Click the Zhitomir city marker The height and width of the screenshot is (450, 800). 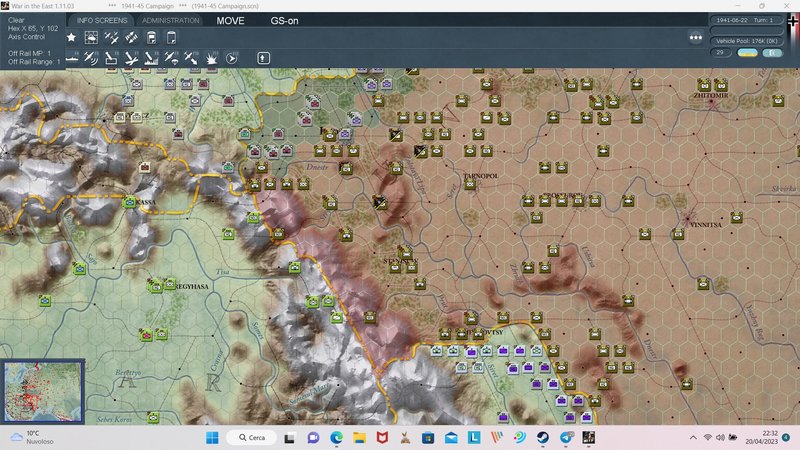pyautogui.click(x=711, y=103)
